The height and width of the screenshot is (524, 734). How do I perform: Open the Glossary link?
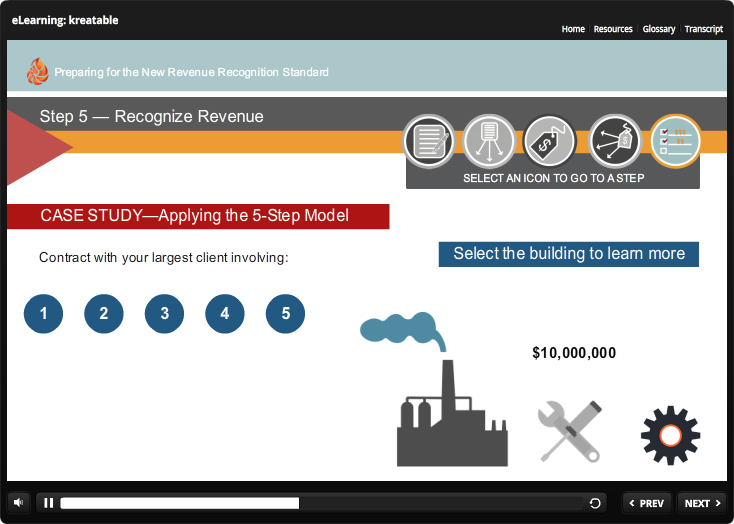pos(659,29)
